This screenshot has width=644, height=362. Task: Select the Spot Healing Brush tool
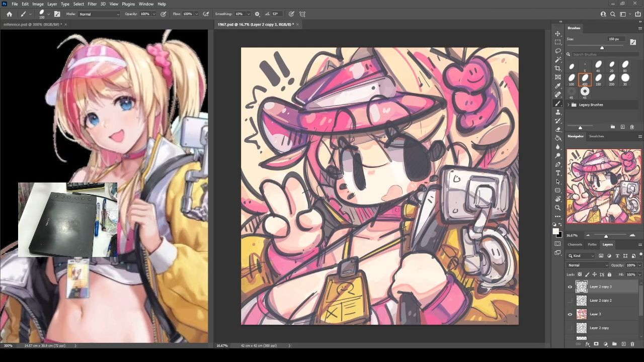click(x=557, y=95)
